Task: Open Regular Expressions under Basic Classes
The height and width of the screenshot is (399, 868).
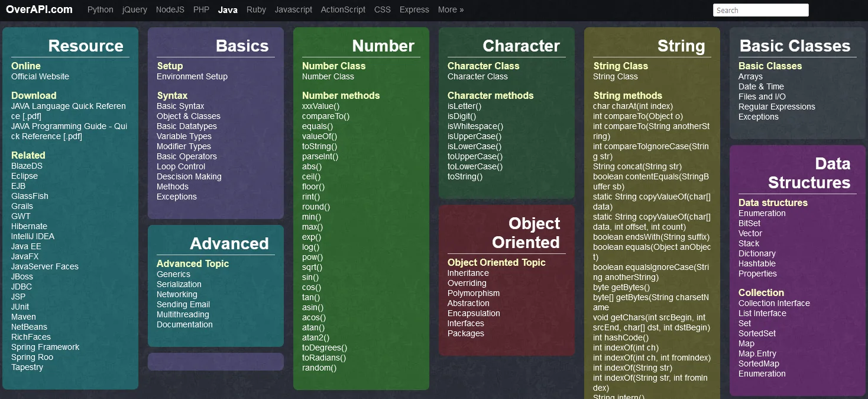Action: point(776,107)
